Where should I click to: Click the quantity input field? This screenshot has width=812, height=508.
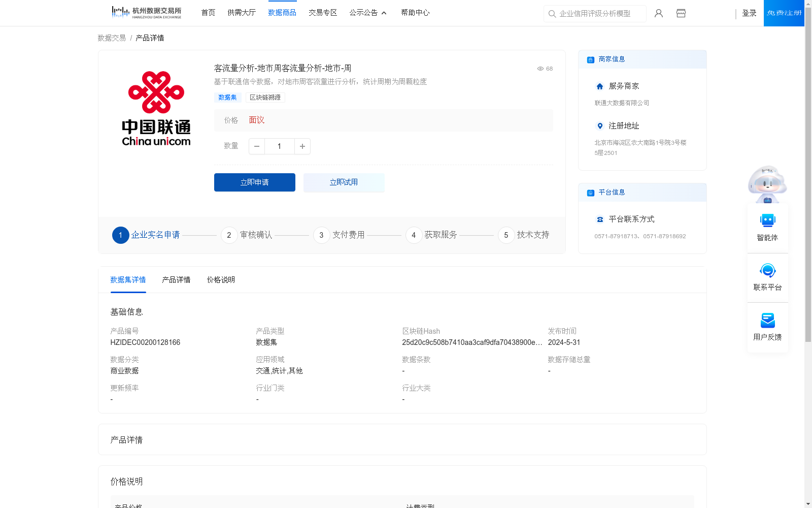tap(279, 146)
